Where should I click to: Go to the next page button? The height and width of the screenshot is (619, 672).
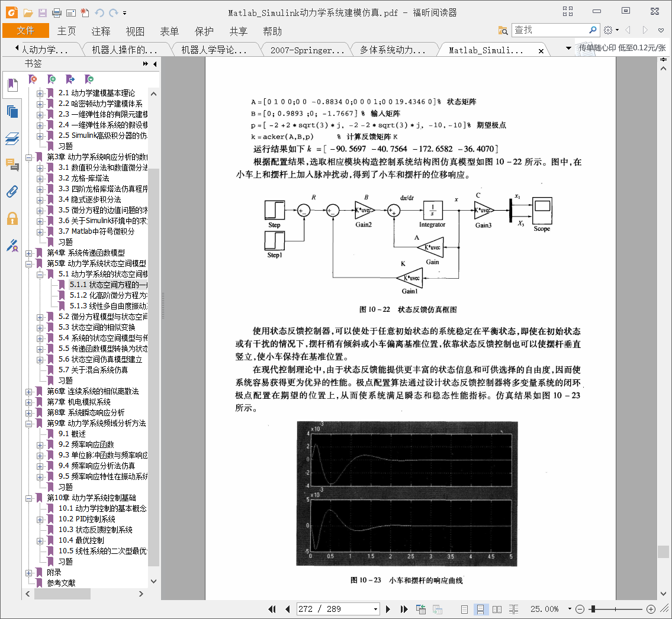click(388, 609)
